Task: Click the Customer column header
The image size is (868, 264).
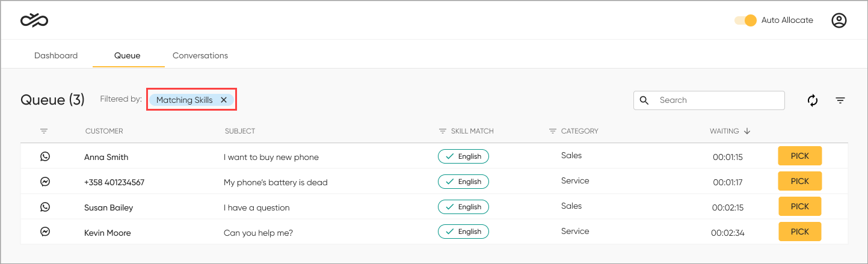Action: pyautogui.click(x=104, y=131)
